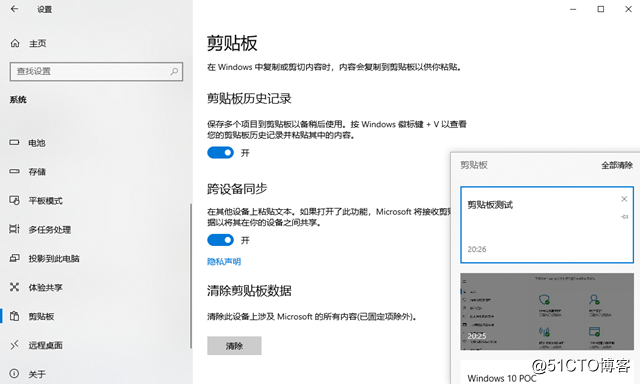This screenshot has width=640, height=384.
Task: Click the projecting icon beside 投影到此电脑
Action: tap(14, 258)
